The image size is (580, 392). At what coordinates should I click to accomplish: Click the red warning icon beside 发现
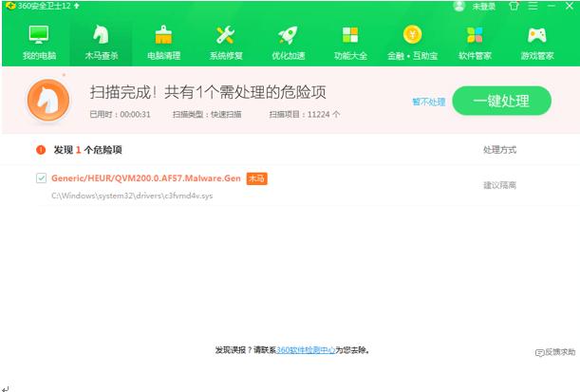coord(41,150)
